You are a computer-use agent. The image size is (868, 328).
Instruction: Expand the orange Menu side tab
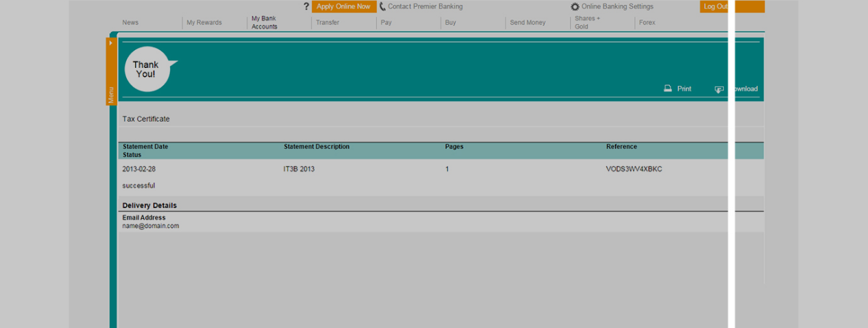pyautogui.click(x=111, y=71)
